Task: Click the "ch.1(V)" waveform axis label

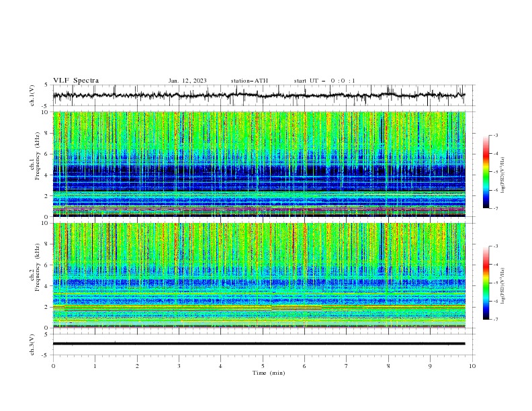Action: pyautogui.click(x=32, y=95)
